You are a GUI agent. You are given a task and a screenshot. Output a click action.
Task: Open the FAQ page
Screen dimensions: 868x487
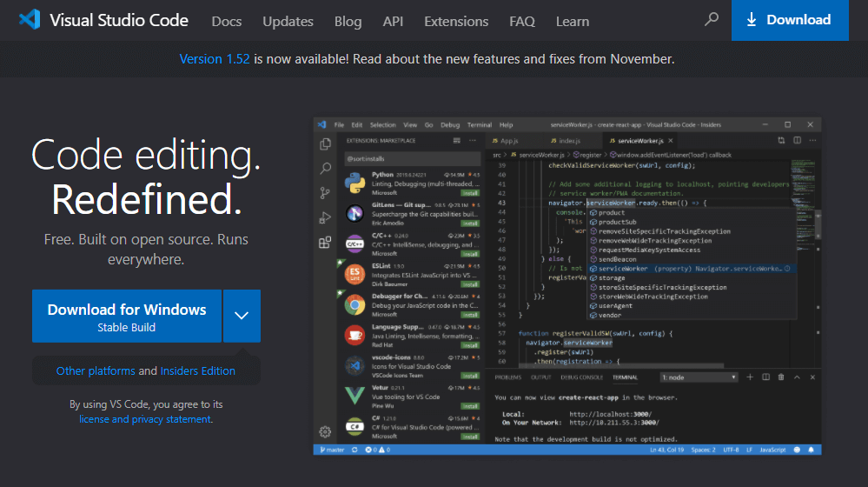(x=522, y=21)
